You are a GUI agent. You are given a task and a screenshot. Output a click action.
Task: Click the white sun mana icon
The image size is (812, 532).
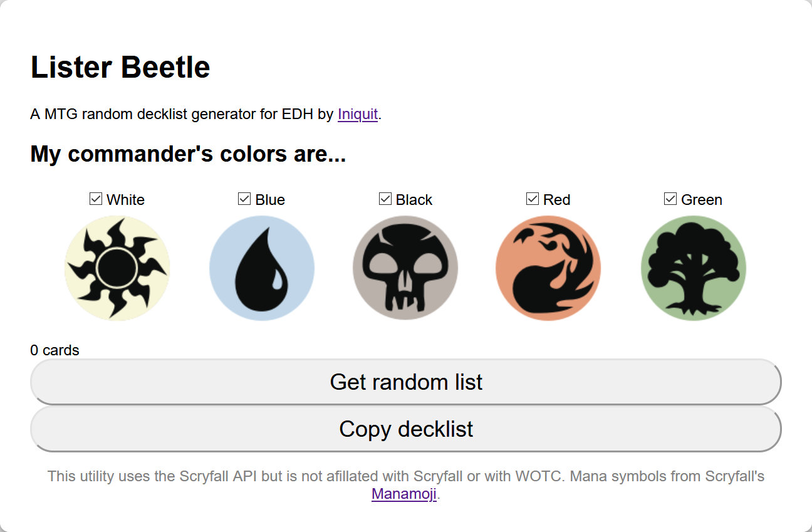117,268
